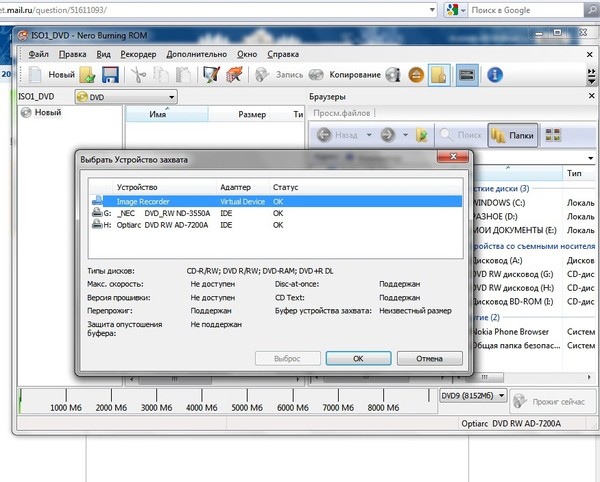Close the device selection dialog
The image size is (600, 482).
453,156
